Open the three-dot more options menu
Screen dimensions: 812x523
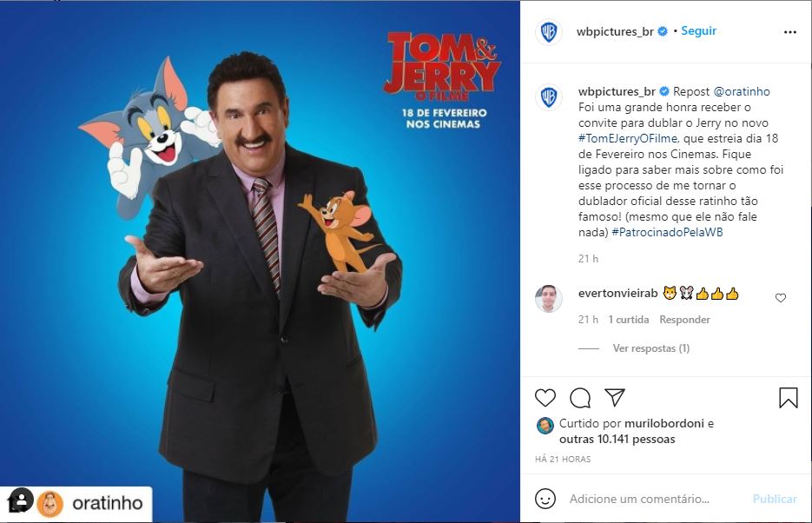click(x=789, y=32)
